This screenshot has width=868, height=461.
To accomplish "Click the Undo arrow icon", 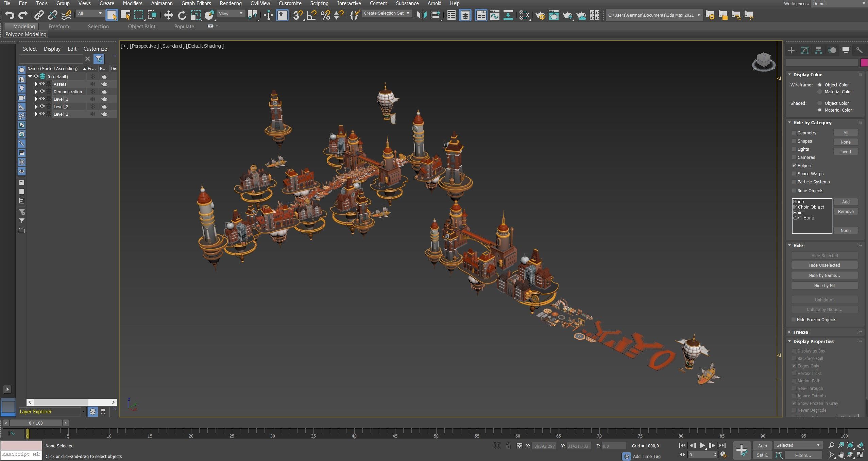I will [x=10, y=15].
